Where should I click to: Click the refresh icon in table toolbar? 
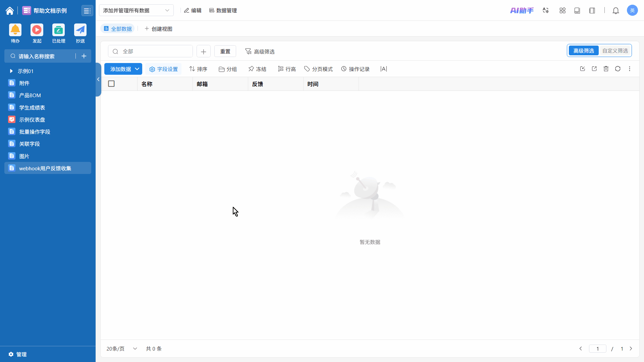[x=618, y=69]
